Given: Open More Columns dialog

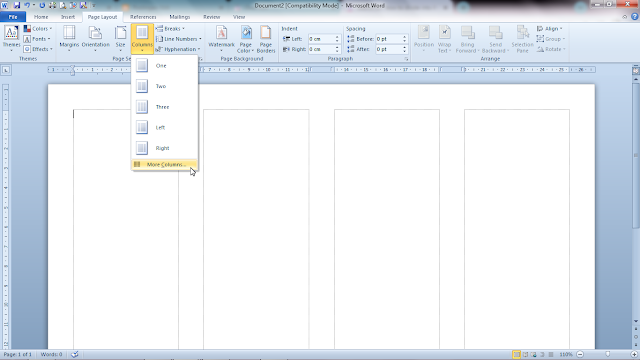Looking at the screenshot, I should 164,164.
